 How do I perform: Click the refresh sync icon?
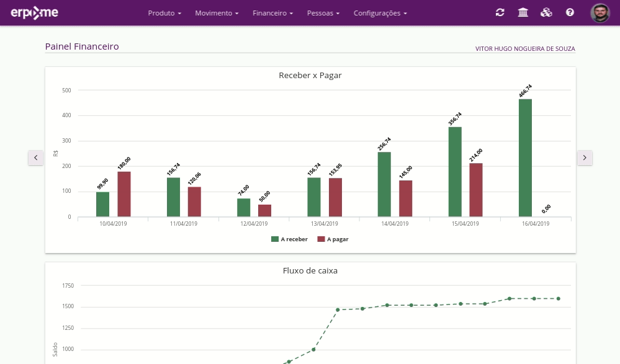pyautogui.click(x=500, y=12)
